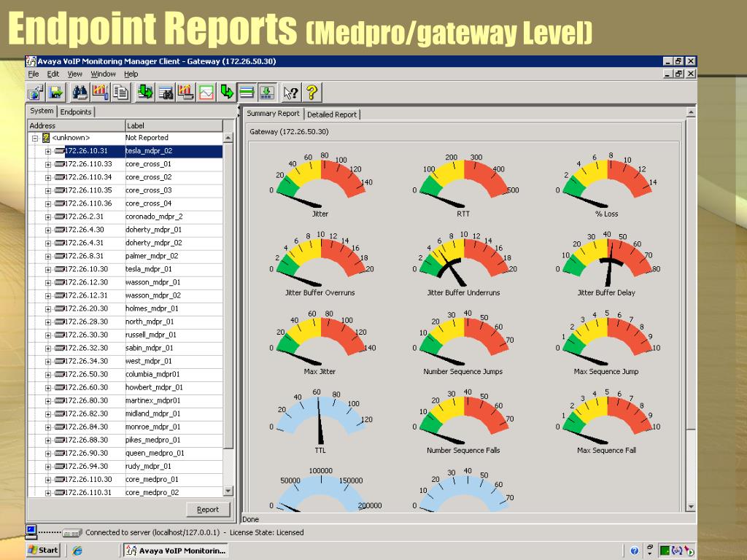Click the Label column header
Viewport: 747px width, 560px height.
click(174, 125)
